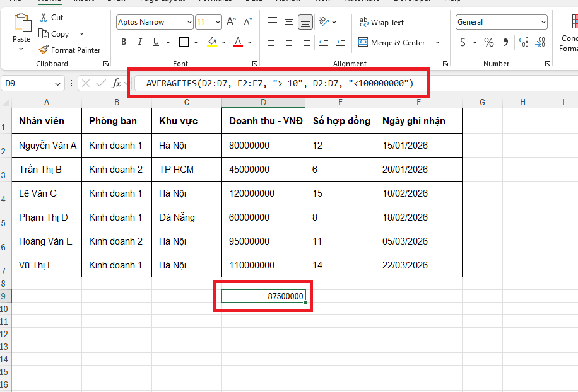Toggle Wrap Text
Screen dimensions: 578x392
click(382, 23)
